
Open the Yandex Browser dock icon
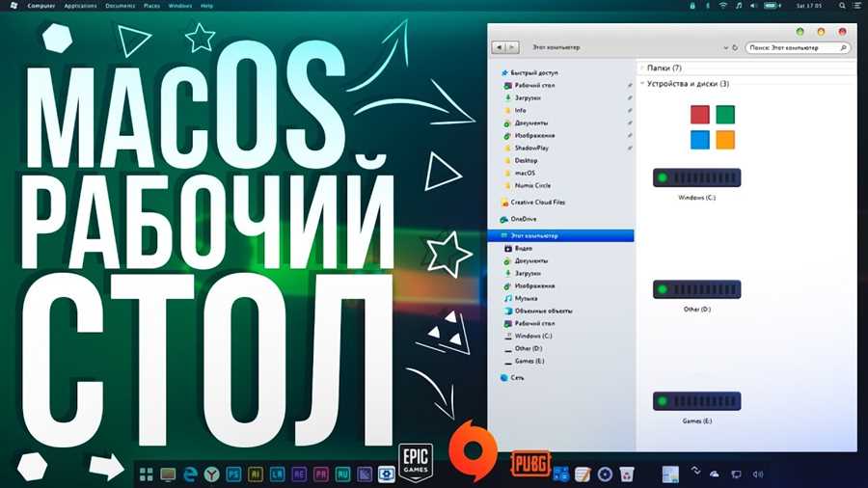pos(211,474)
